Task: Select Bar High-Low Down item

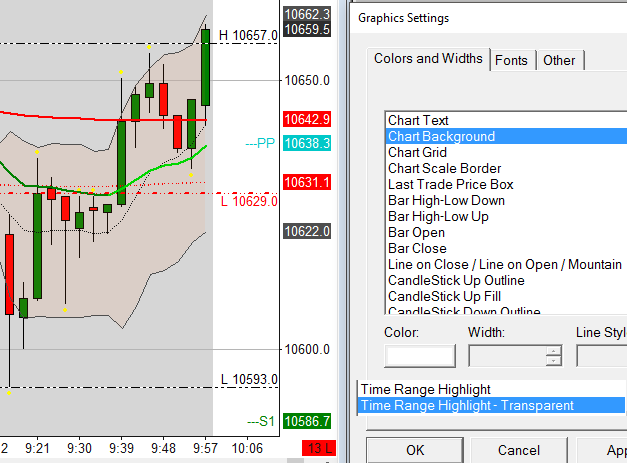Action: [505, 200]
